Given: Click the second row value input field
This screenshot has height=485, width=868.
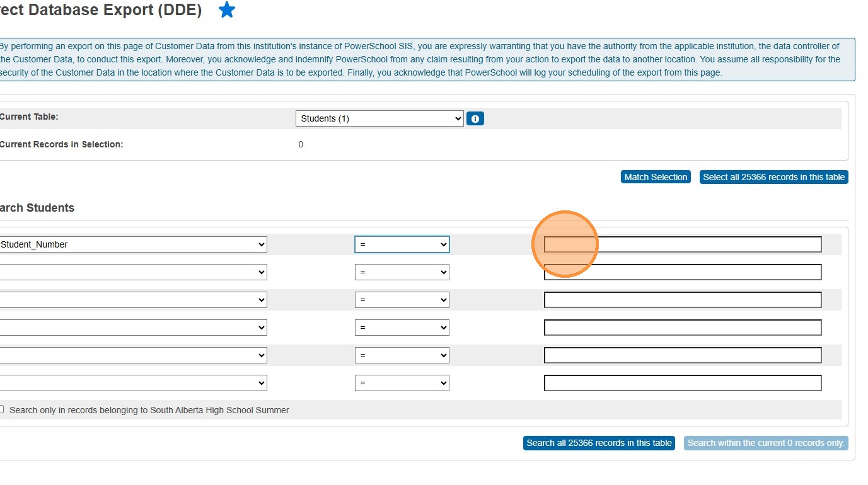Looking at the screenshot, I should point(683,272).
